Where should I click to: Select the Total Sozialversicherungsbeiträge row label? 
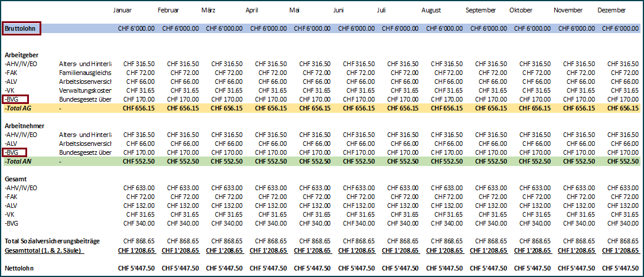52,241
